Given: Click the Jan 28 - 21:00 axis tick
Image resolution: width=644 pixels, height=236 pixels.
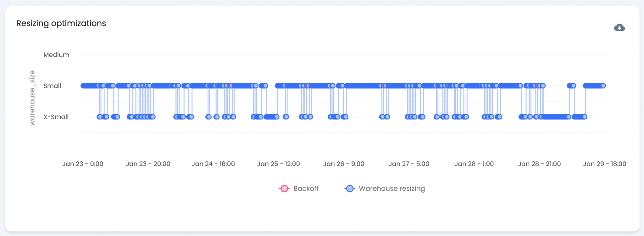Looking at the screenshot, I should [x=539, y=164].
